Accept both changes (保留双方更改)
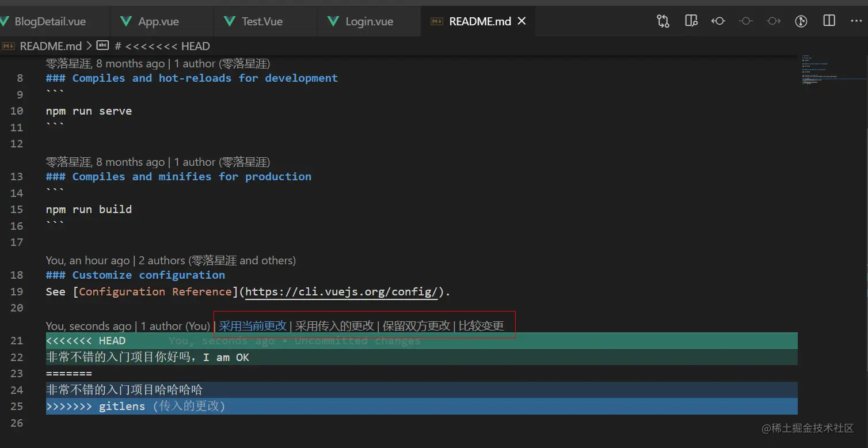Image resolution: width=868 pixels, height=448 pixels. 416,326
